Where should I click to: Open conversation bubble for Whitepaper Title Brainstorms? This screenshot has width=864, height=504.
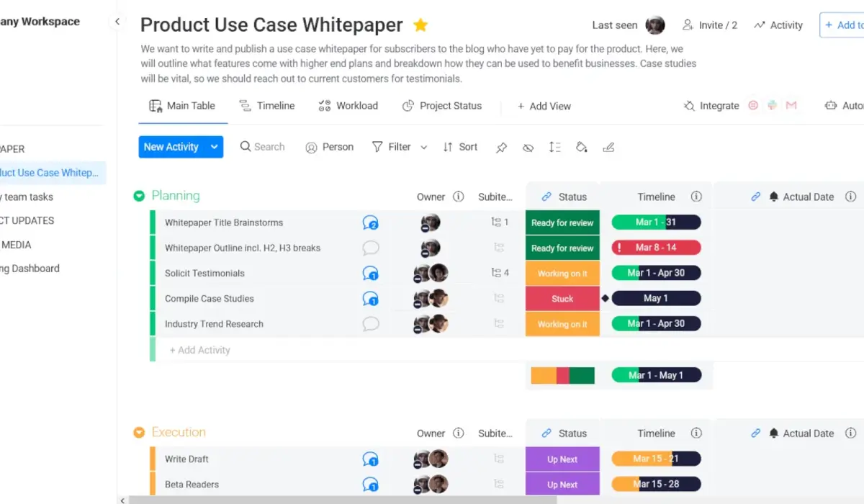point(371,222)
